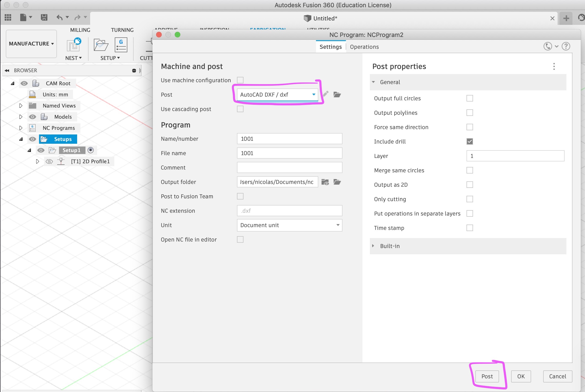585x392 pixels.
Task: Click the File name input field
Action: click(x=289, y=153)
